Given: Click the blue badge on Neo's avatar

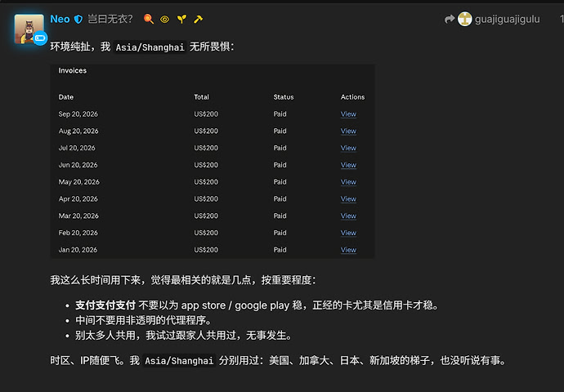Looking at the screenshot, I should (x=40, y=38).
